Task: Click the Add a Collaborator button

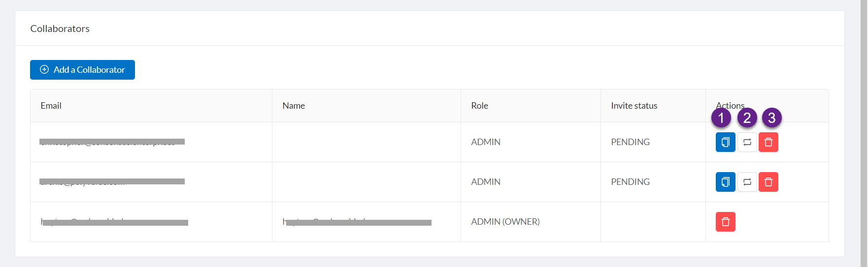Action: 82,70
